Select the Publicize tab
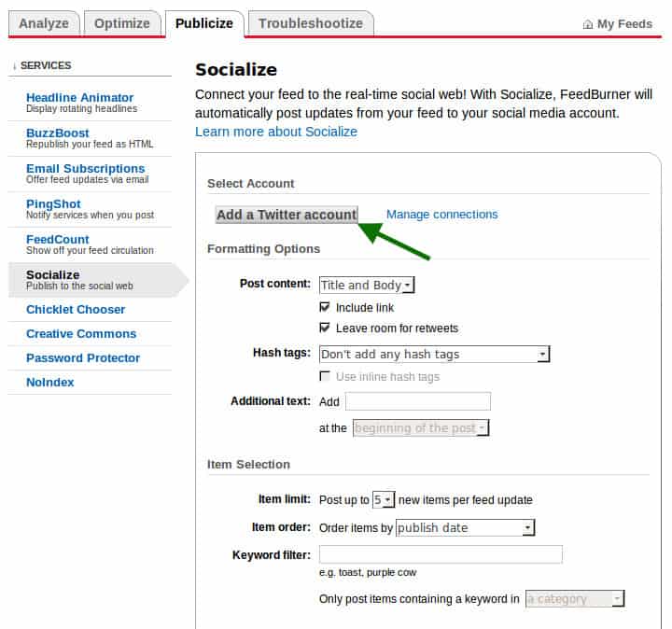 coord(204,23)
